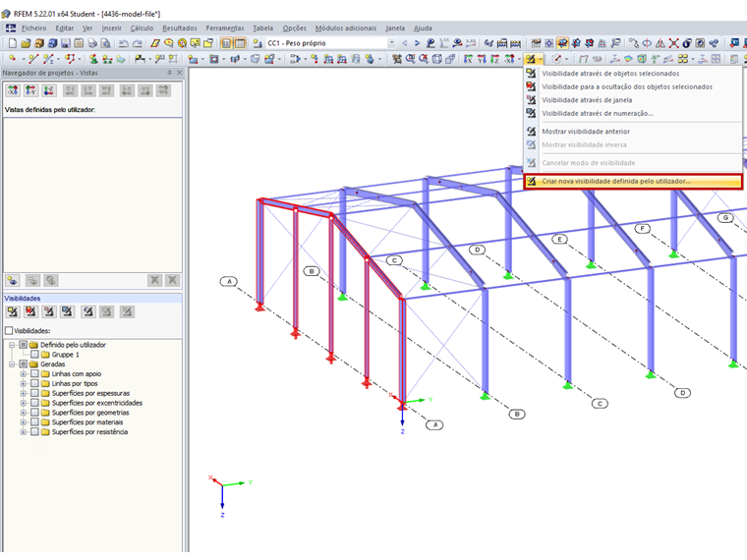This screenshot has height=560, width=747.
Task: Click grid axis label G in the model view
Action: (x=725, y=218)
